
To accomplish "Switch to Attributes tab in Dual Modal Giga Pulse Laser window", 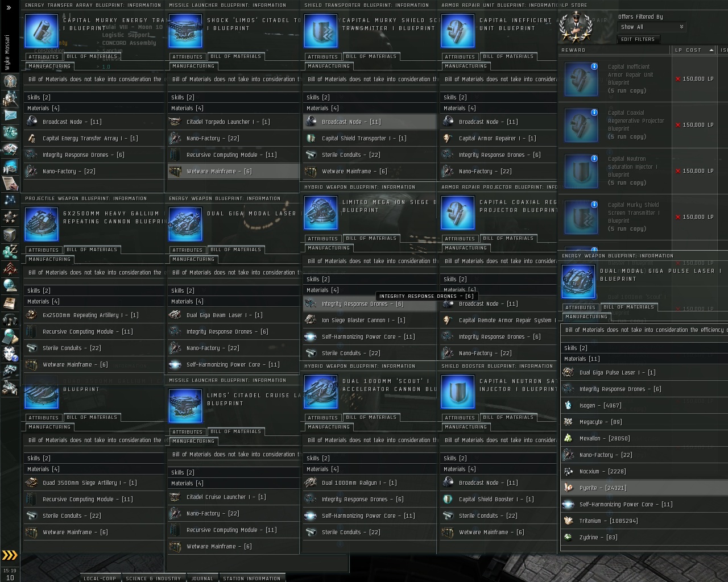I will pos(581,307).
